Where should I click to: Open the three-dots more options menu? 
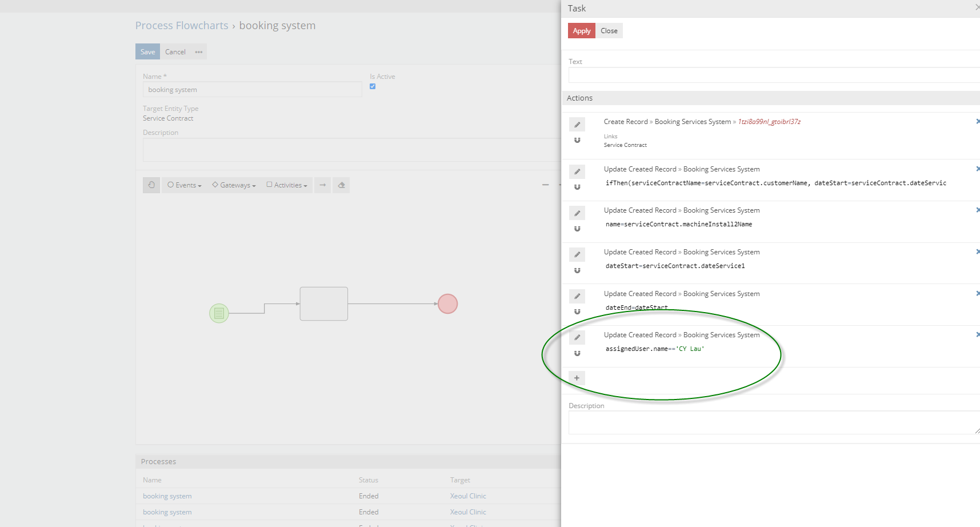click(x=199, y=52)
